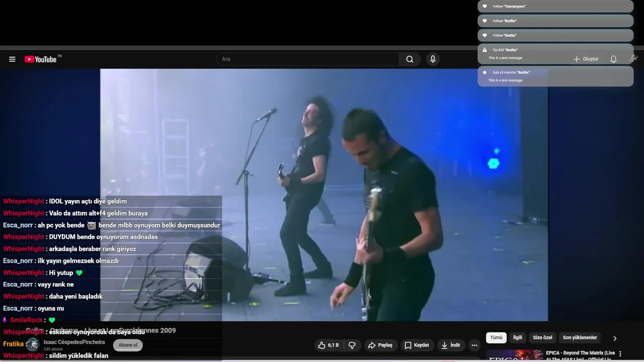Screen dimensions: 644x362
Task: Open Isaac CéspedesPincheira channel name link
Action: coord(74,342)
